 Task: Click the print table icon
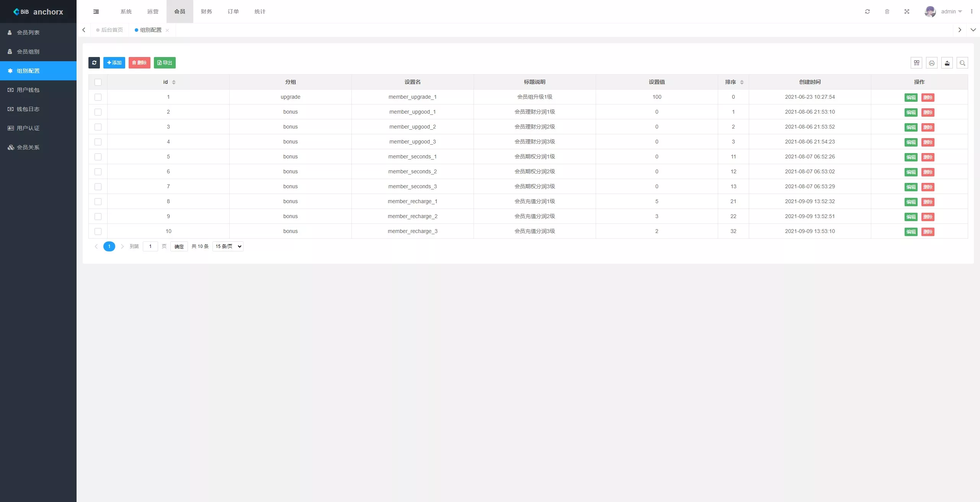coord(932,63)
